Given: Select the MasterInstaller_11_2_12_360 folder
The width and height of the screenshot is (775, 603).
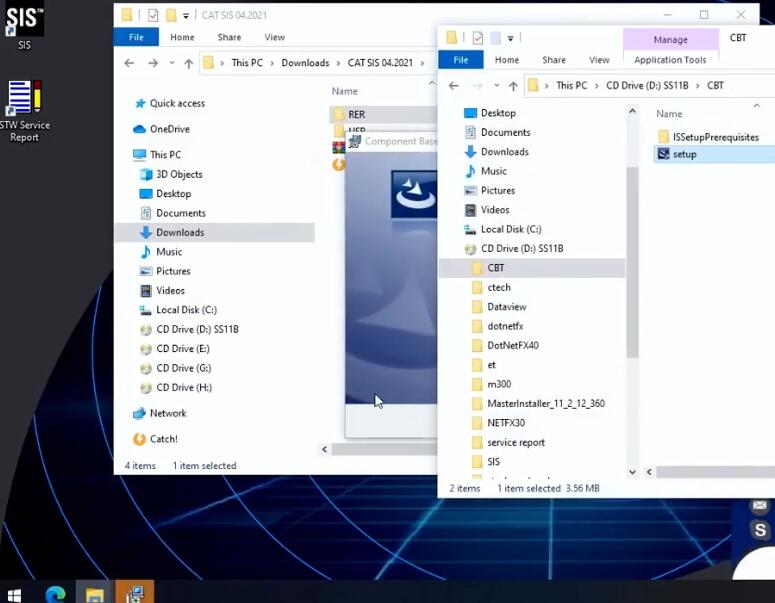Looking at the screenshot, I should [x=546, y=404].
